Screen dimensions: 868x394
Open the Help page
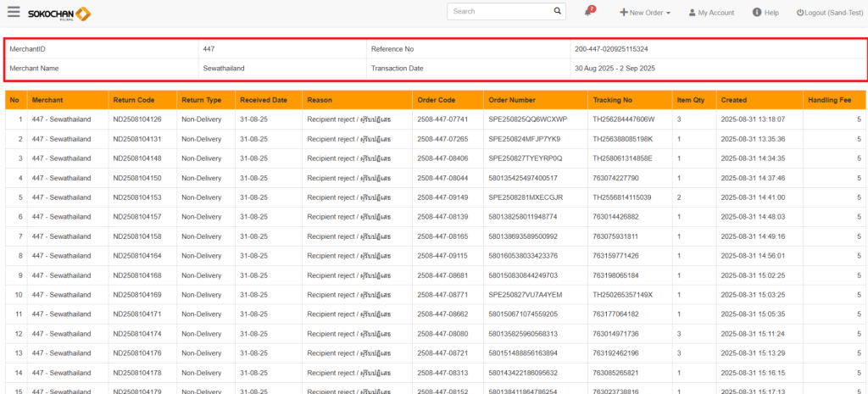click(765, 13)
